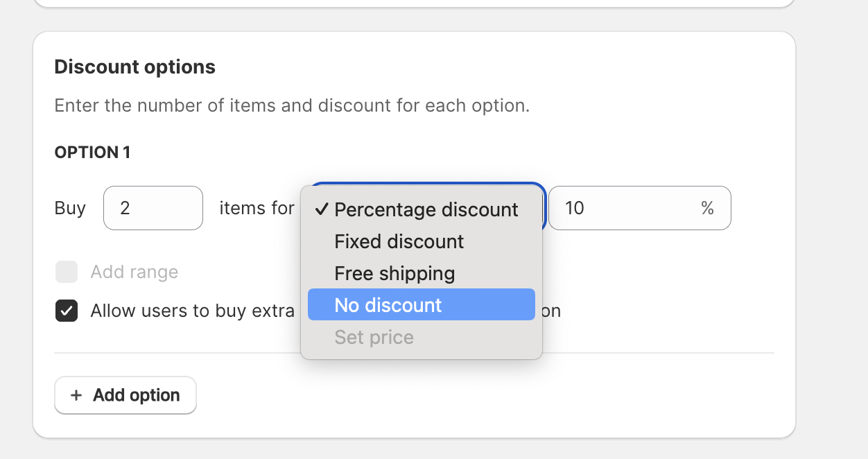
Task: Click the Discount options heading
Action: click(134, 67)
